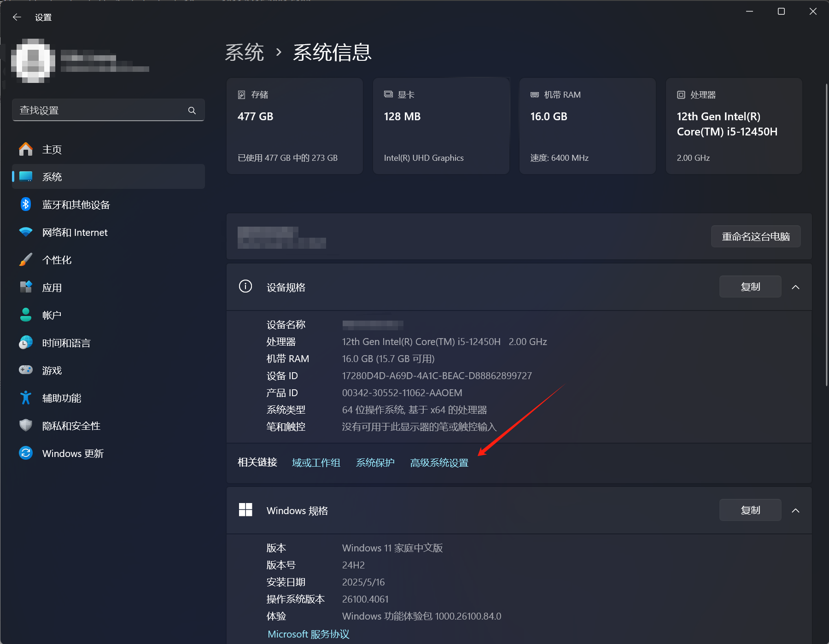Click the graphics card (显卡) icon
829x644 pixels.
coord(388,94)
